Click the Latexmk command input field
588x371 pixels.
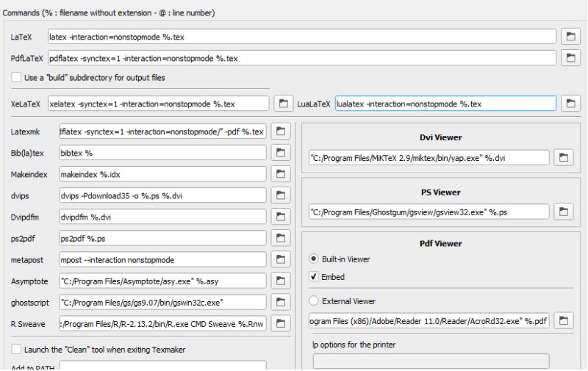pos(162,132)
